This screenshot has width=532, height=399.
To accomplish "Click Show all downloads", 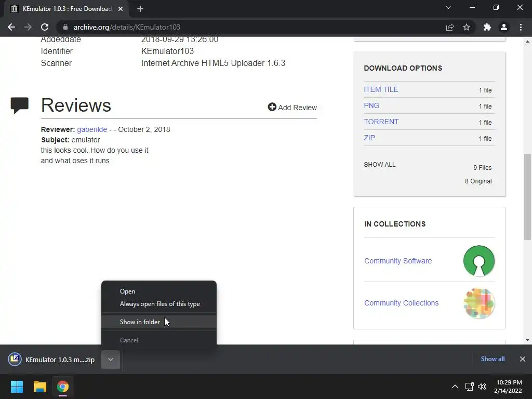I will 493,358.
